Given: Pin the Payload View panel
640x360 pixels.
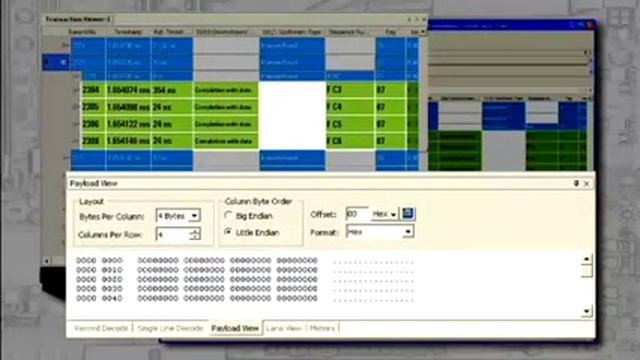Looking at the screenshot, I should [x=576, y=184].
